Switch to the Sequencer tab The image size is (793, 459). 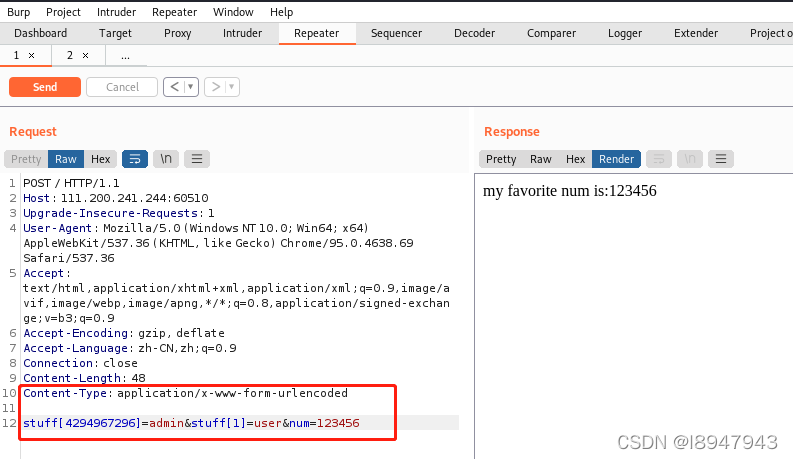tap(396, 33)
